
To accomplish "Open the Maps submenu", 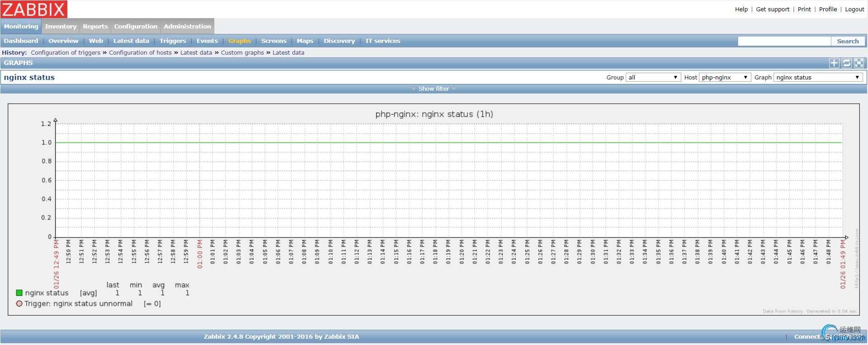I will (x=305, y=41).
